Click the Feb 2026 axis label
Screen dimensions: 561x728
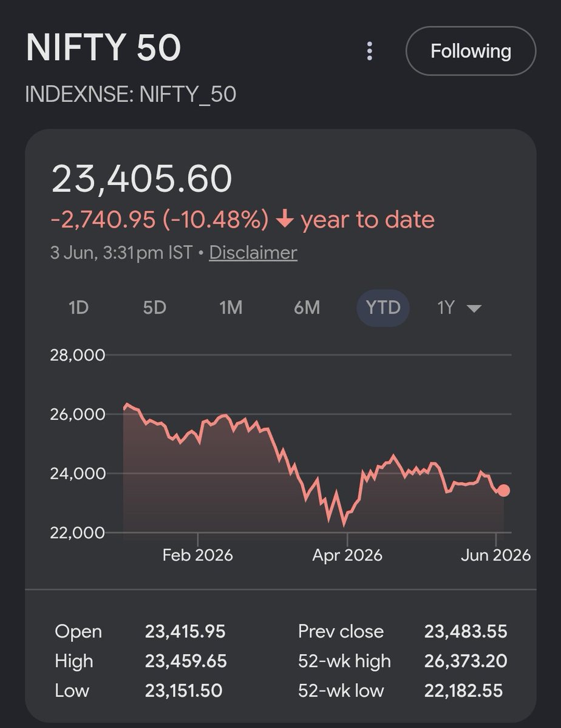[198, 555]
